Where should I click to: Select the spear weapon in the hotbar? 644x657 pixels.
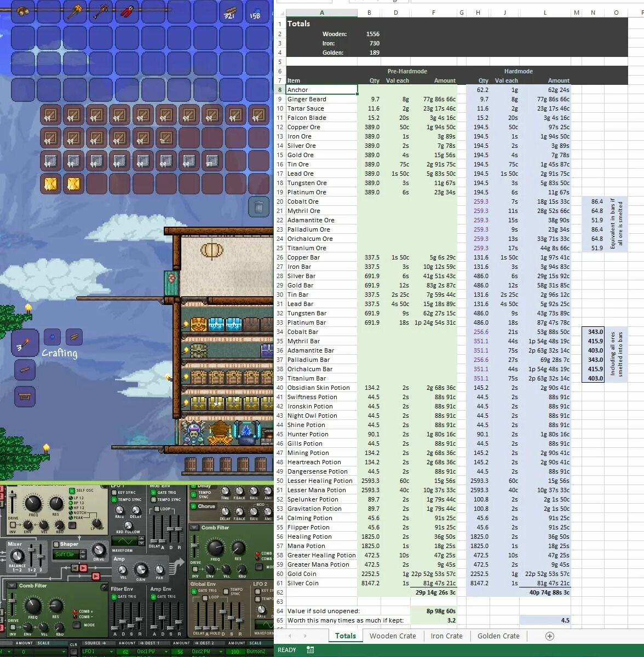pos(101,12)
